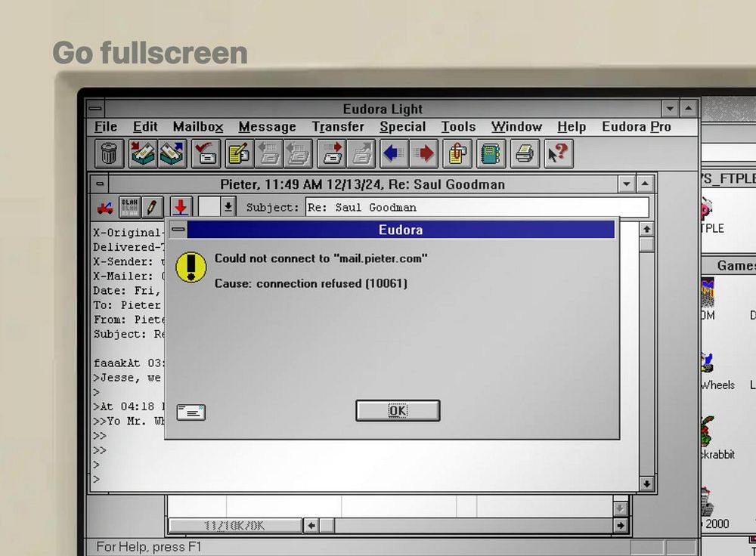756x556 pixels.
Task: Open the Pieter message window control menu
Action: click(x=100, y=184)
